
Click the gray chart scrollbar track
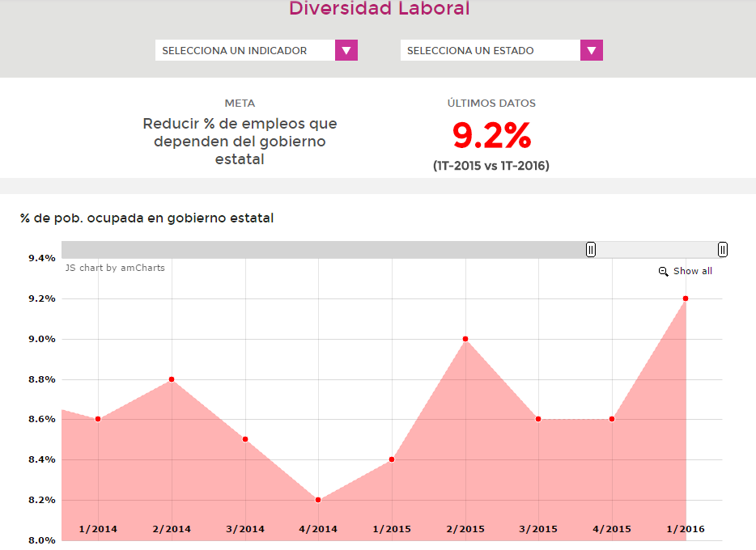(x=324, y=249)
